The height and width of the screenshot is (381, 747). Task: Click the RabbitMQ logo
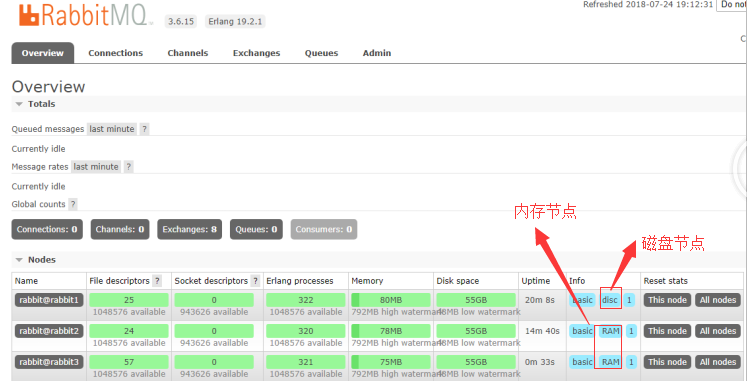[82, 15]
